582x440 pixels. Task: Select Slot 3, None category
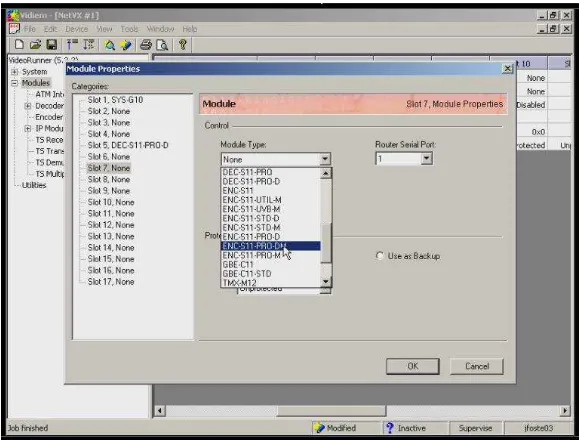[108, 123]
